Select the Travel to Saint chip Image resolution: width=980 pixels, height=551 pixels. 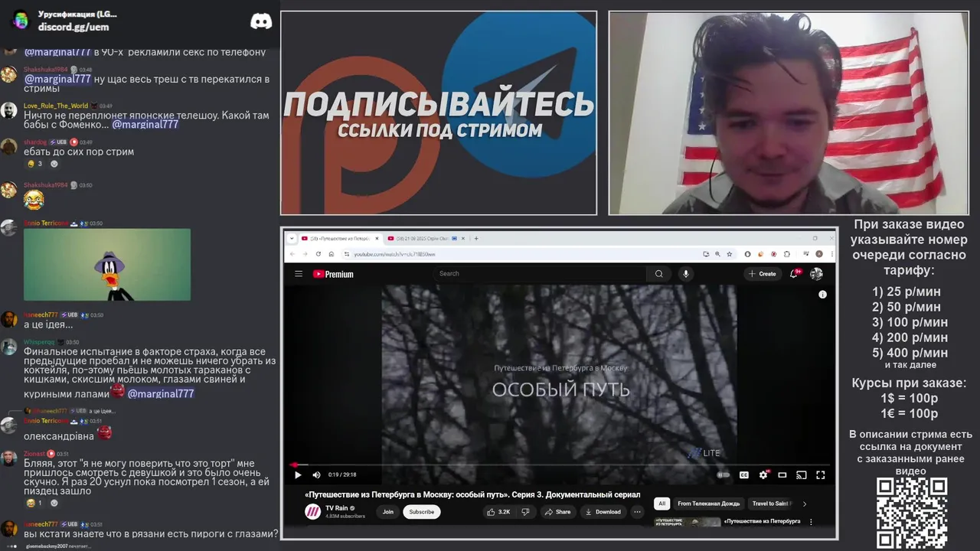[x=770, y=504]
